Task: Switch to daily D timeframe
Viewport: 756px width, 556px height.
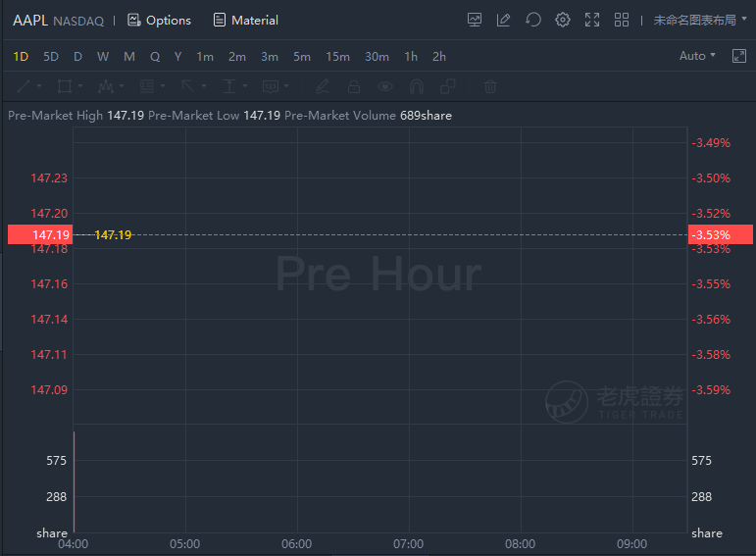Action: point(77,57)
